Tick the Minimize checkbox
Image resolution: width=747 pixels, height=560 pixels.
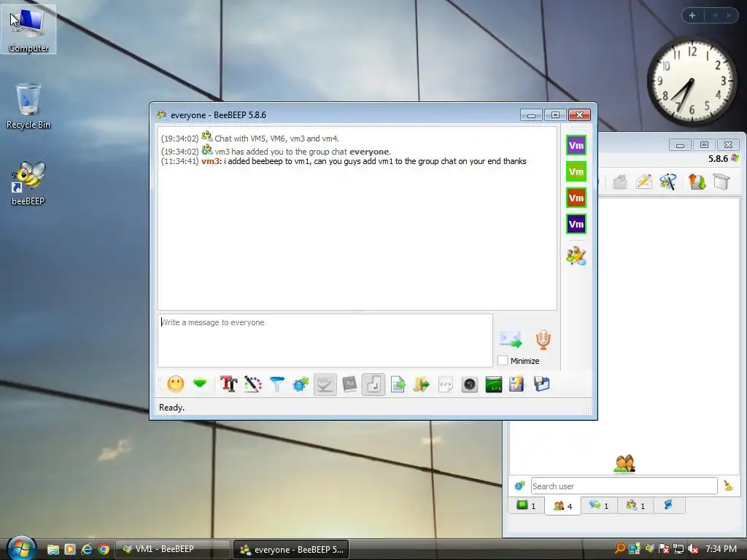pos(503,360)
